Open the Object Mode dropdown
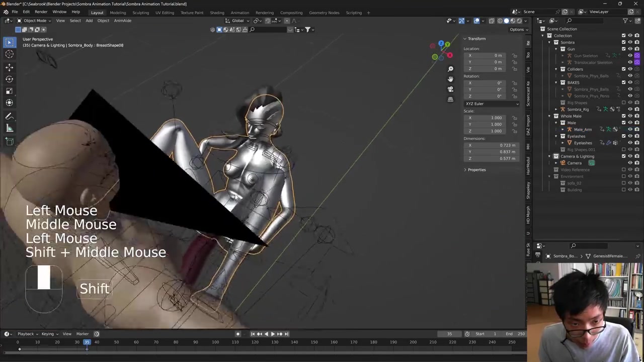 (35, 21)
